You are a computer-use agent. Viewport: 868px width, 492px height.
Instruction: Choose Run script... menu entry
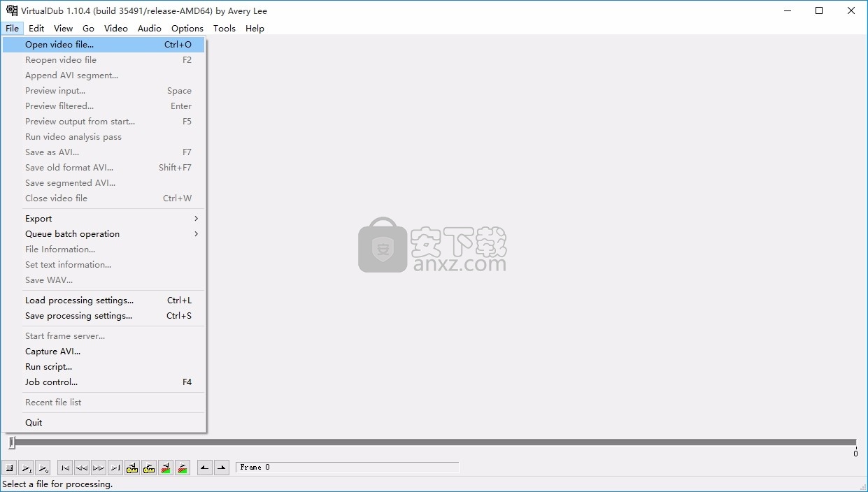pos(104,367)
